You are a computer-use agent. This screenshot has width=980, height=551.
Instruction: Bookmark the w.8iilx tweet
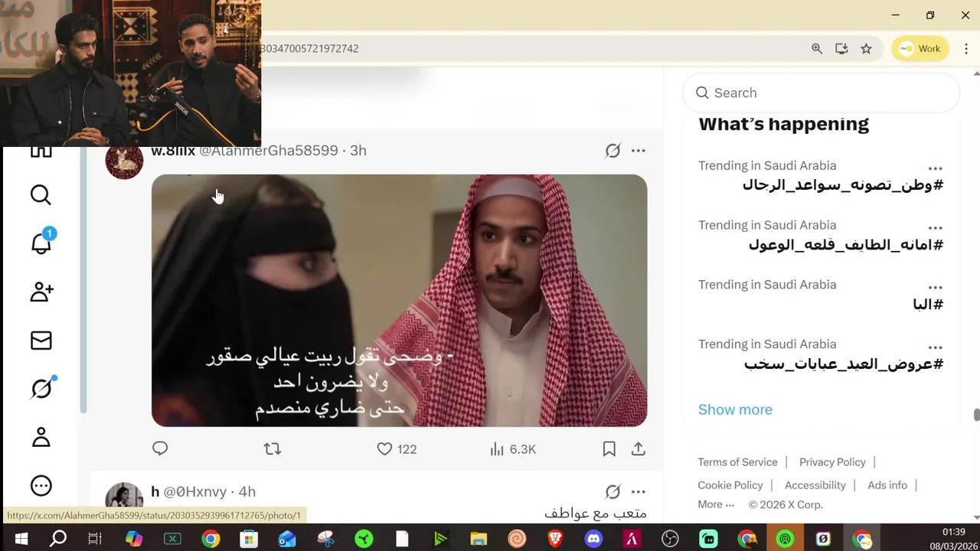pyautogui.click(x=609, y=449)
